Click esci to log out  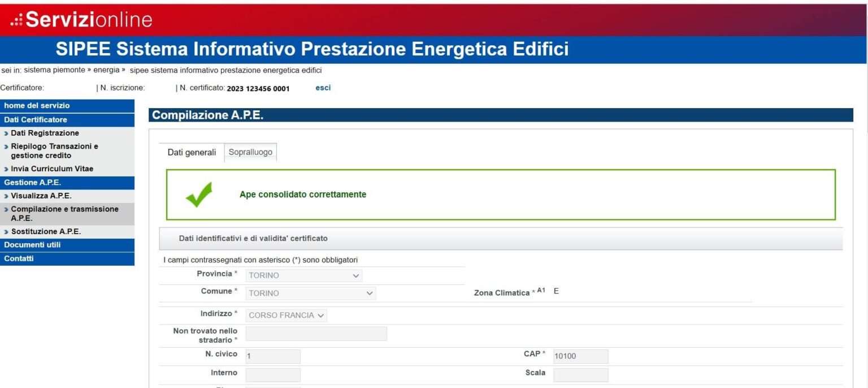pyautogui.click(x=323, y=88)
